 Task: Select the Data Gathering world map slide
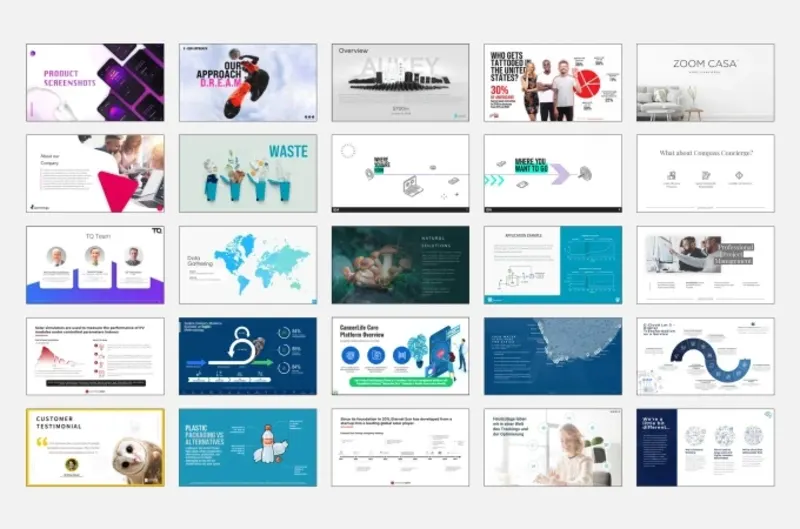pos(248,265)
